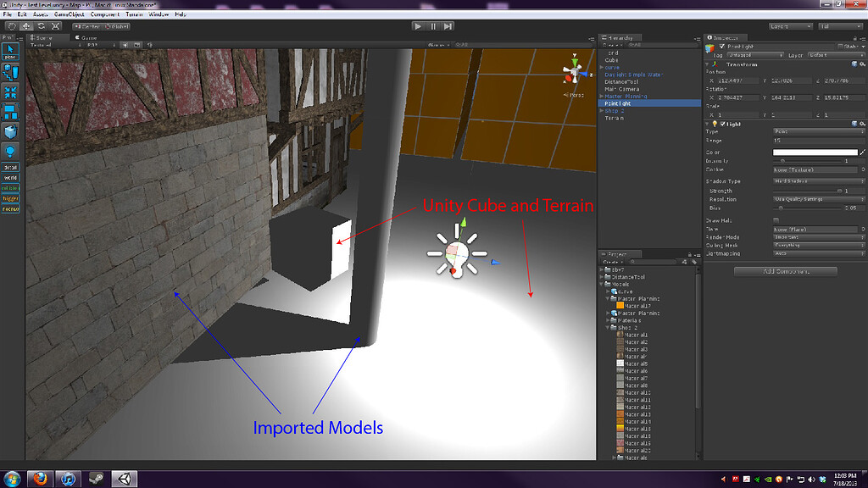The image size is (868, 488).
Task: Expand the Shop 2 hierarchy item
Action: tap(601, 110)
